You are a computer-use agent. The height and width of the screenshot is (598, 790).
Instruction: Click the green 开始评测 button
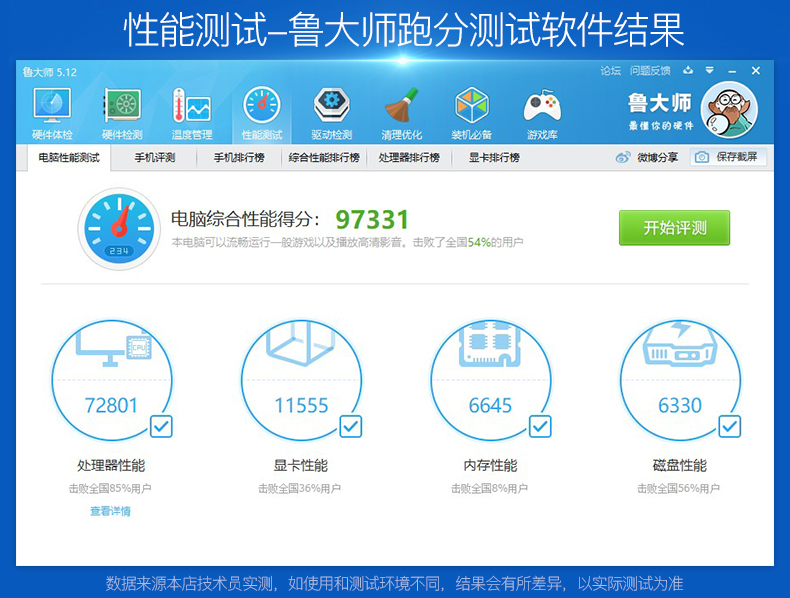[x=674, y=228]
